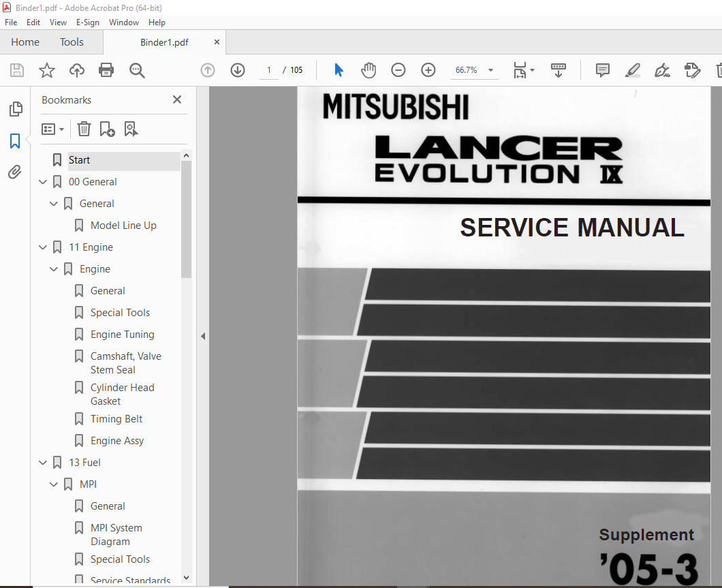Screen dimensions: 722x588
Task: Select the Start bookmark
Action: point(79,160)
